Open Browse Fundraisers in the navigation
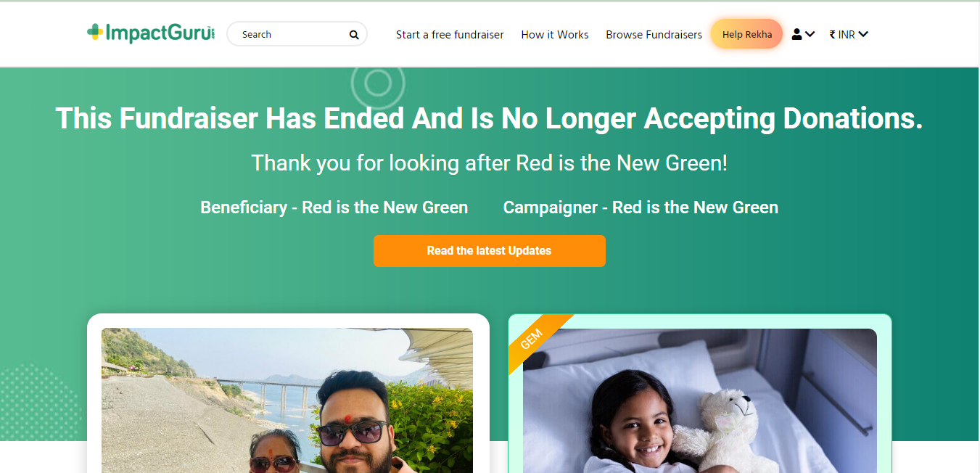Screen dimensions: 980x473 654,35
